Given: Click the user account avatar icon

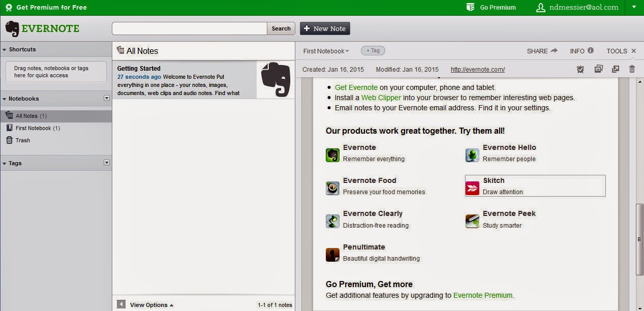Looking at the screenshot, I should point(540,7).
